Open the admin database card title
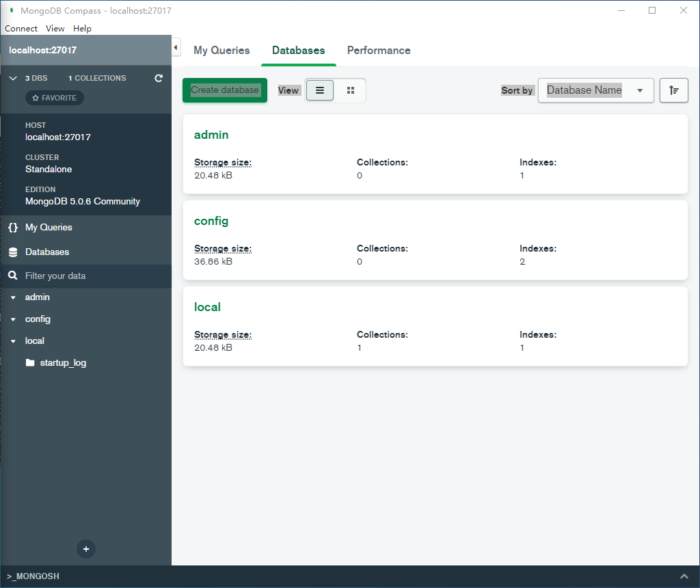This screenshot has height=588, width=700. point(211,135)
